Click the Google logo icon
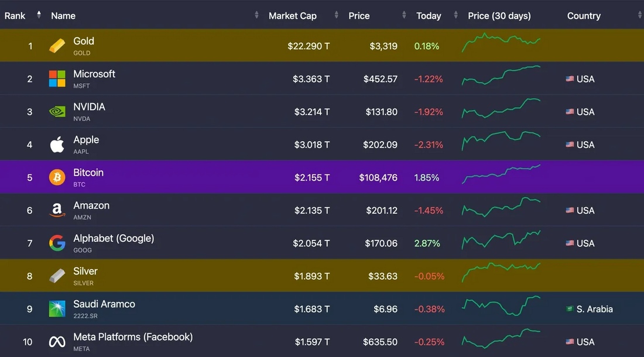644x357 pixels. click(57, 243)
